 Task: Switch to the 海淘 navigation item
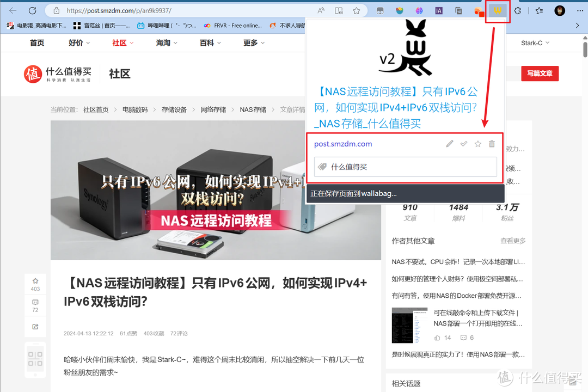[165, 42]
